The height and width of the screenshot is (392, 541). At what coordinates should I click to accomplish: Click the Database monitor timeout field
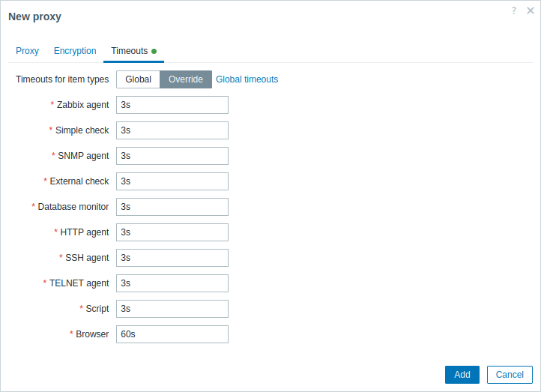tap(172, 207)
